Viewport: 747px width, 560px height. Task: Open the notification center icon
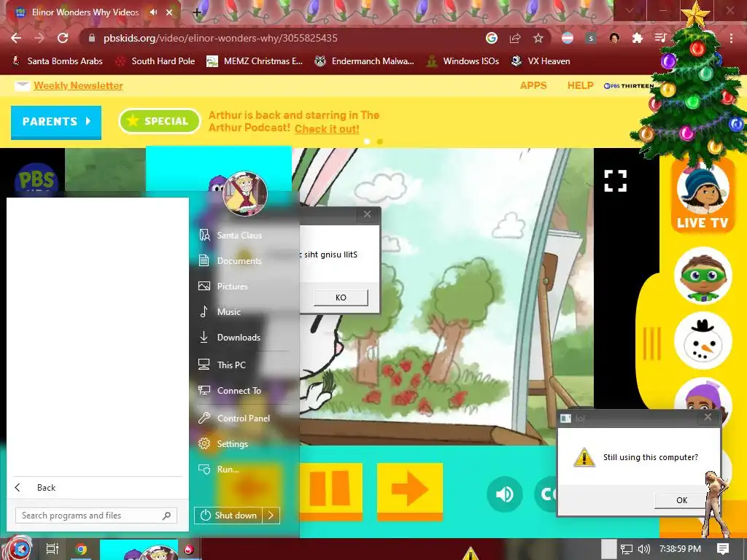[x=723, y=549]
